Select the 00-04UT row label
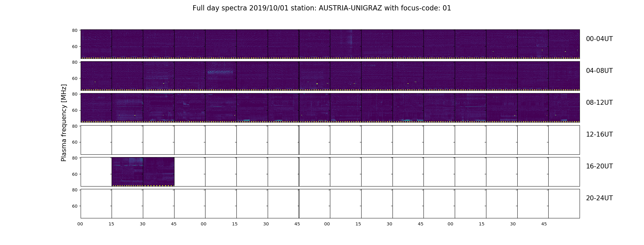 (x=599, y=39)
